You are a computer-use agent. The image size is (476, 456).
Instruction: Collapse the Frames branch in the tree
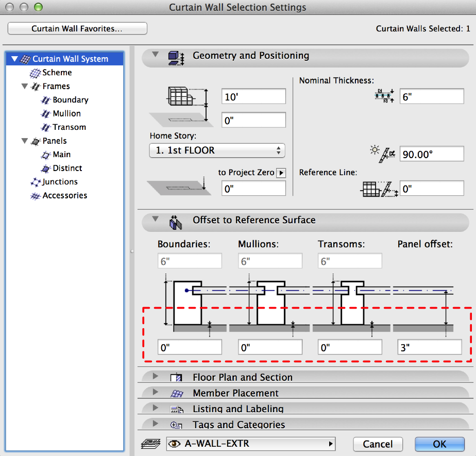point(24,86)
